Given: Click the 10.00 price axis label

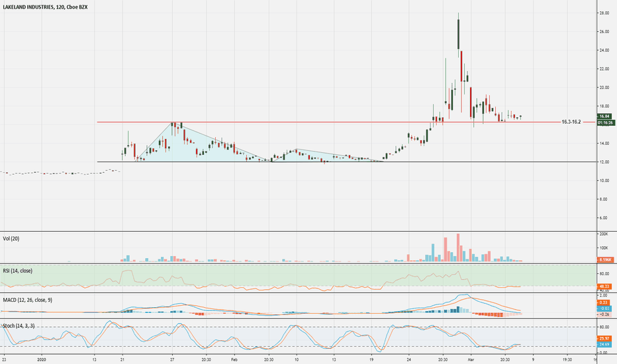Looking at the screenshot, I should point(604,181).
